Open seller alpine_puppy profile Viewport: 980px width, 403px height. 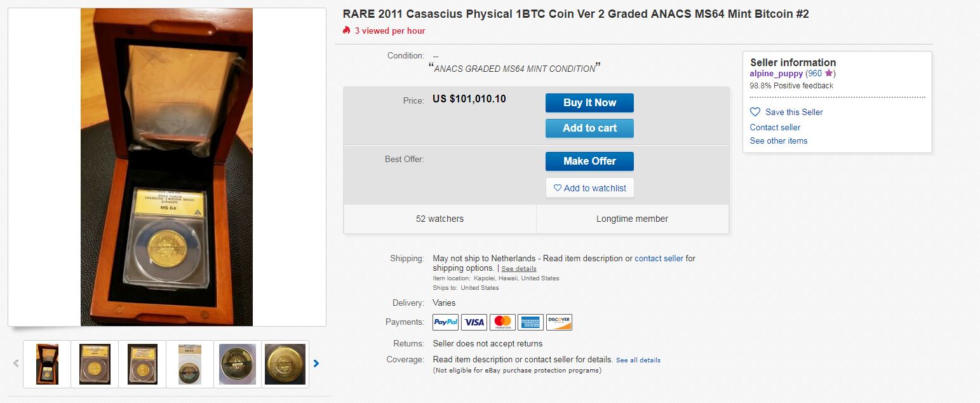coord(776,74)
